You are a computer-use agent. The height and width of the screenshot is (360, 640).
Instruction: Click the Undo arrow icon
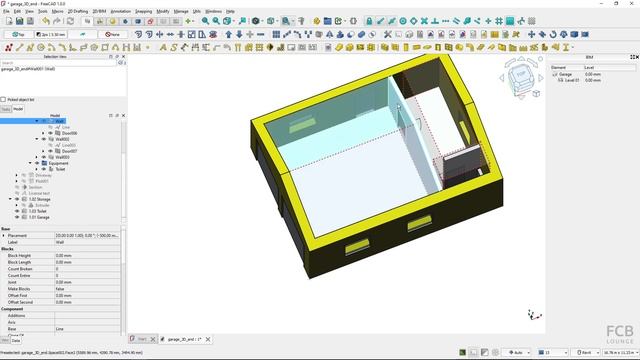point(46,21)
